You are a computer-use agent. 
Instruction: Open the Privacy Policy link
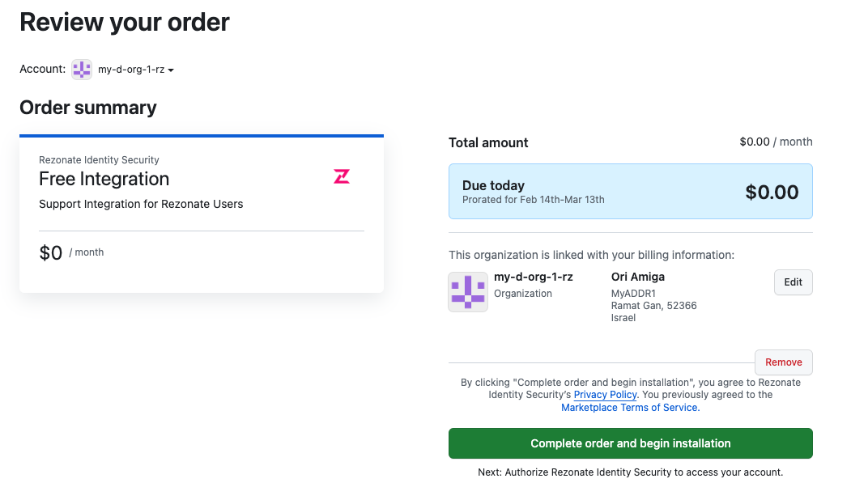tap(605, 395)
